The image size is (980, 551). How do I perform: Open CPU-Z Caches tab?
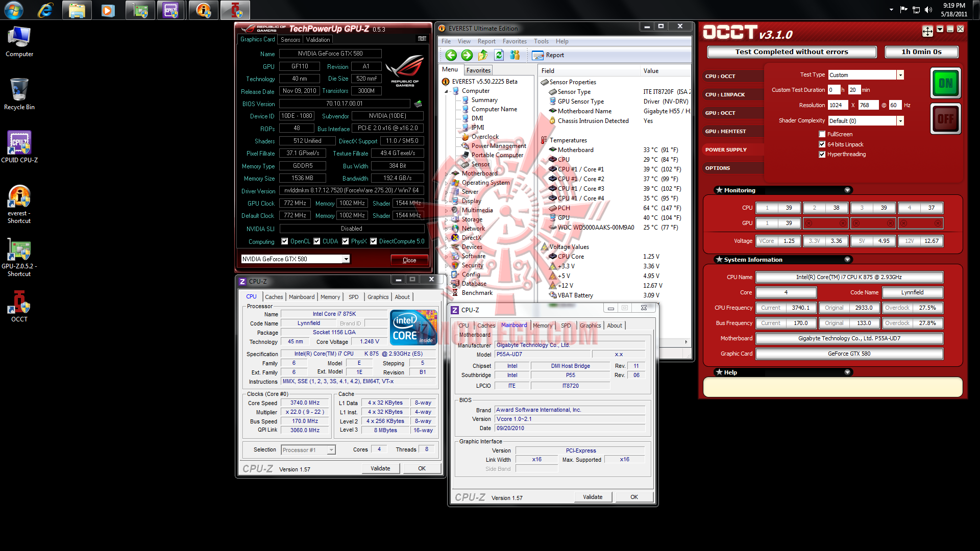pos(274,297)
